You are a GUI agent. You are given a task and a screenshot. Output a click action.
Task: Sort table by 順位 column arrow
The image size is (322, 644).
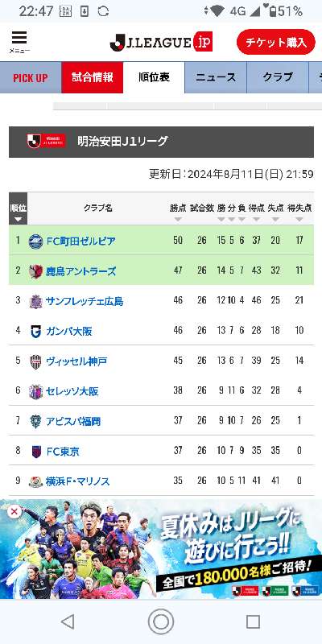18,219
